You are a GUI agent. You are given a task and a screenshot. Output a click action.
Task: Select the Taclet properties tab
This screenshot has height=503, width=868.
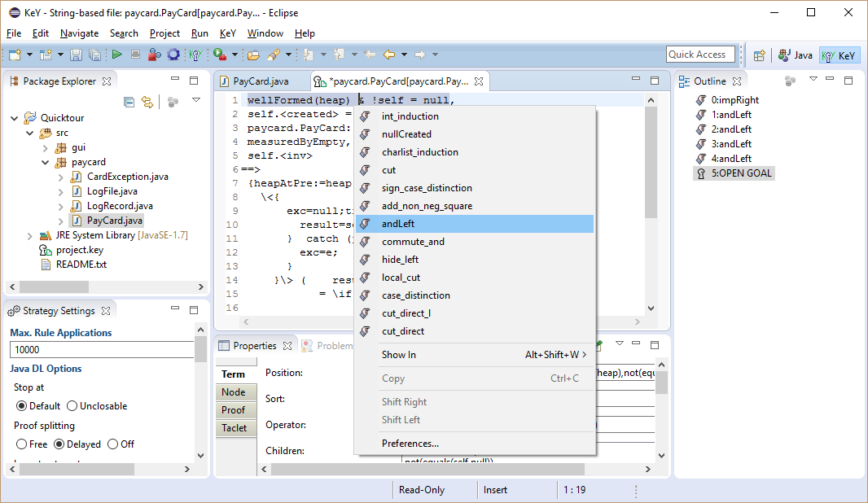coord(236,428)
